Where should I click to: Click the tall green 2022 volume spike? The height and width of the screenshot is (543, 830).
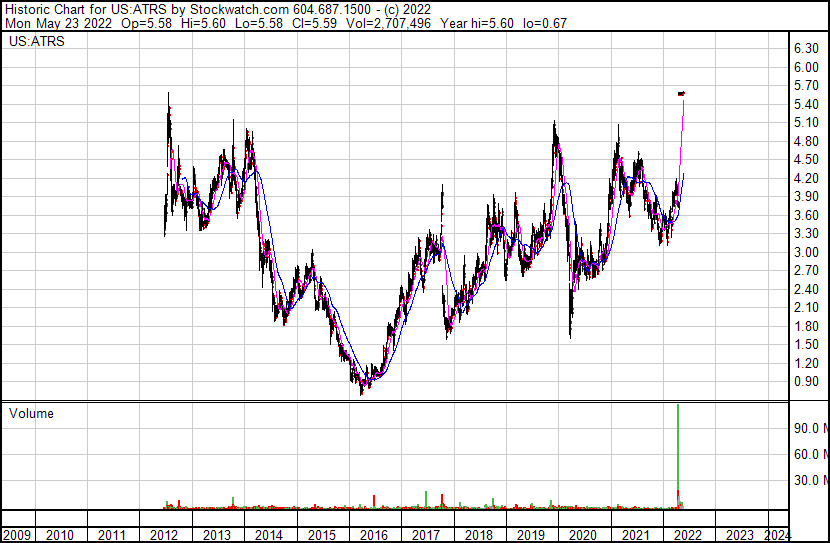coord(678,455)
